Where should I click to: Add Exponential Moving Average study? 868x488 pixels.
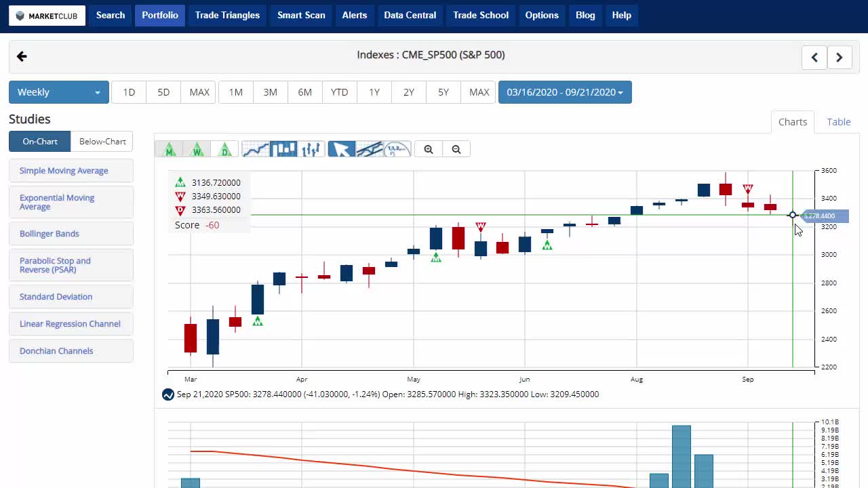71,202
